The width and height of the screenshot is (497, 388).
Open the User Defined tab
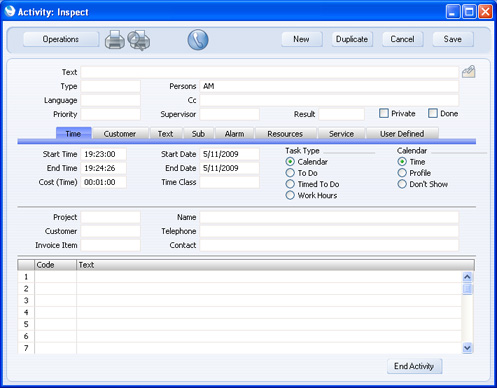tap(402, 134)
